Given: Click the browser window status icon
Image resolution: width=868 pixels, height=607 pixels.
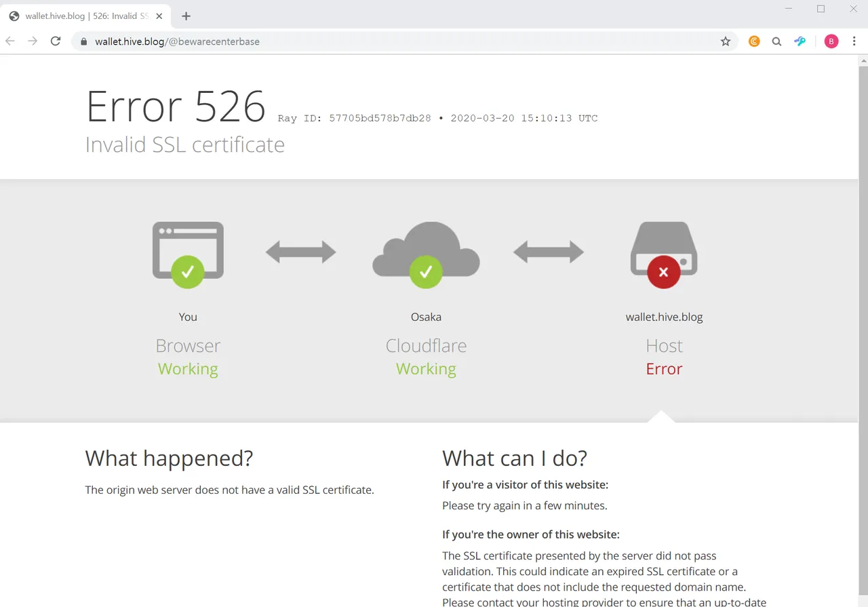Looking at the screenshot, I should (x=188, y=254).
